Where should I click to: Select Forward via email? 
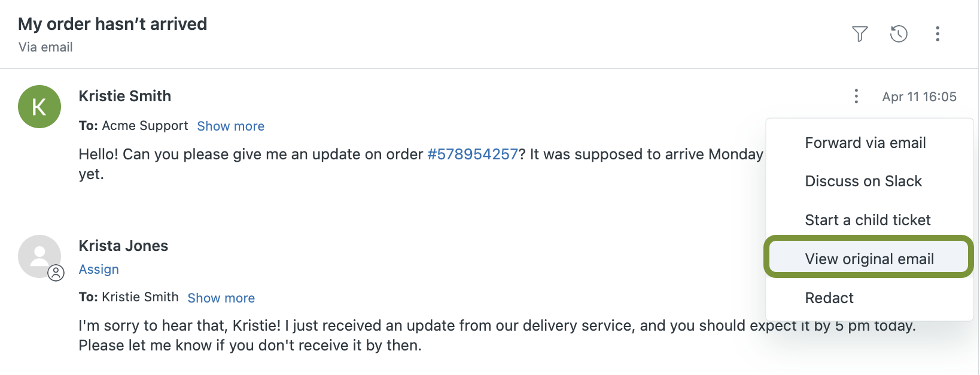coord(865,143)
